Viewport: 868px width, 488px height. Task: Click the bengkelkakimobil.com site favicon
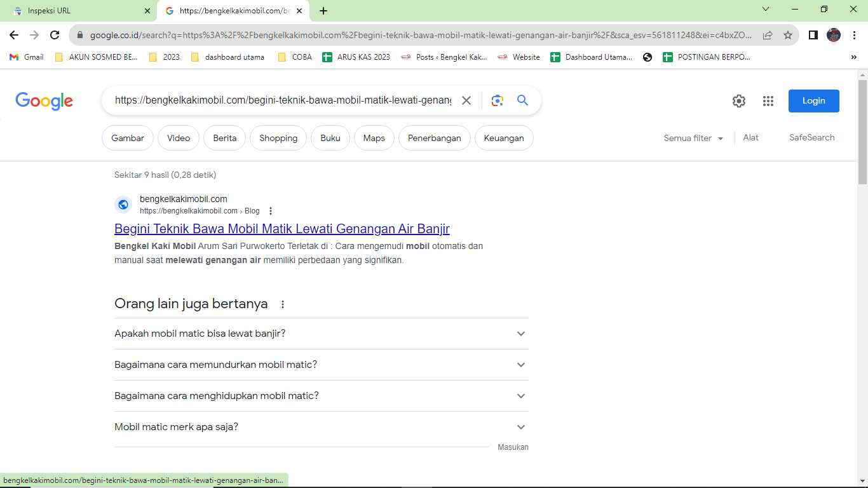(x=123, y=205)
